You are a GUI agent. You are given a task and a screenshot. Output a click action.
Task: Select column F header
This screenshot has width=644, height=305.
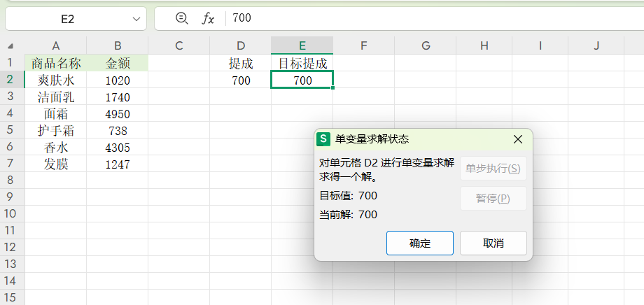pyautogui.click(x=364, y=45)
